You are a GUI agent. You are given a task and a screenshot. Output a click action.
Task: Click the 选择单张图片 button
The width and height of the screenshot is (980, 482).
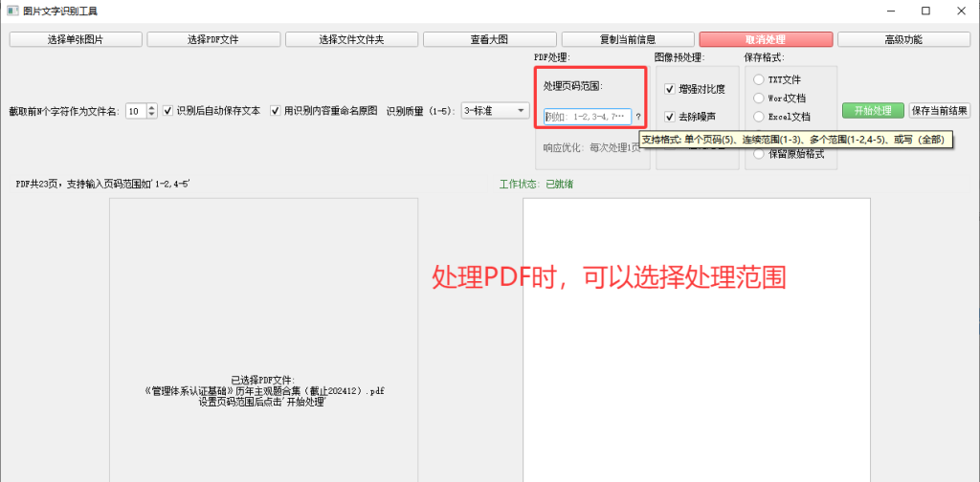point(76,39)
